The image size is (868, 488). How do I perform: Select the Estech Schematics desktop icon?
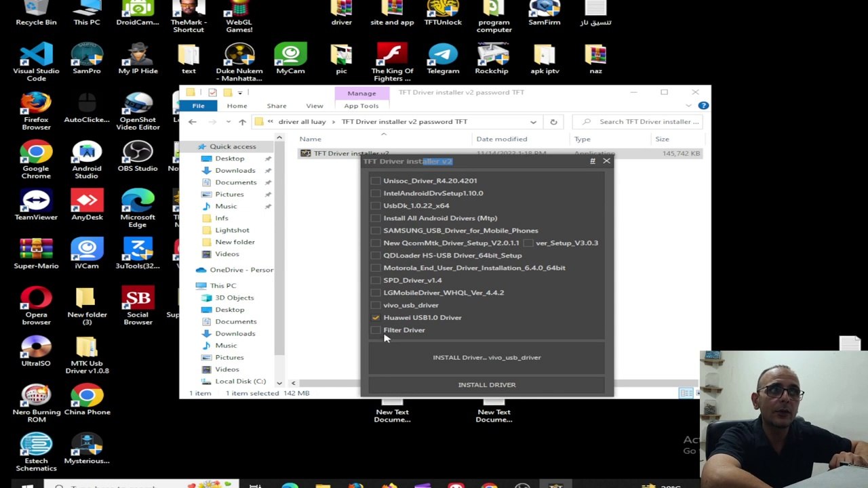click(36, 453)
